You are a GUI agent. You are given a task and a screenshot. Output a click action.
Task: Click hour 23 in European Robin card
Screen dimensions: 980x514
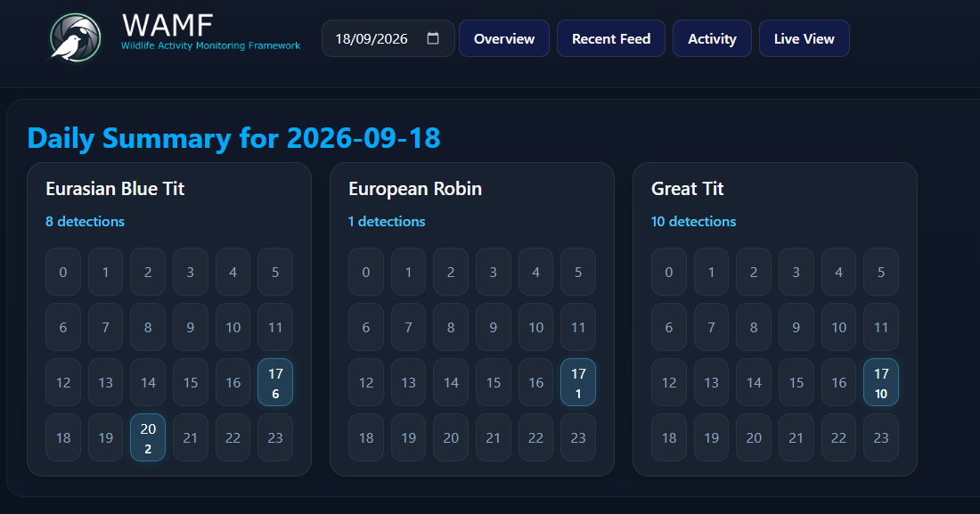pos(578,437)
